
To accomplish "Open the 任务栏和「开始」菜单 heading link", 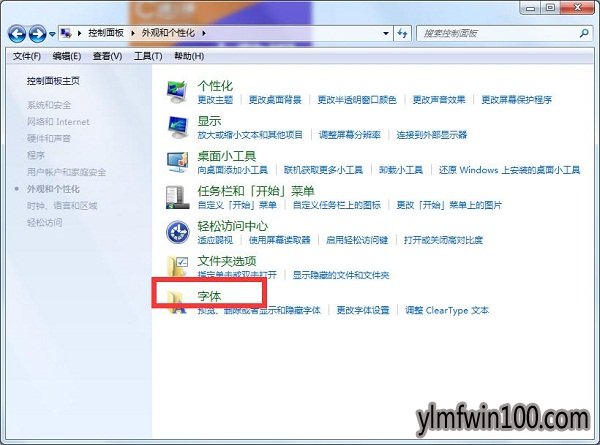I will click(256, 191).
